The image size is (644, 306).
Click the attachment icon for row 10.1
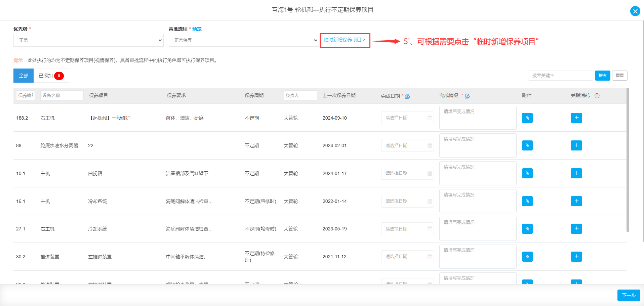click(x=527, y=173)
